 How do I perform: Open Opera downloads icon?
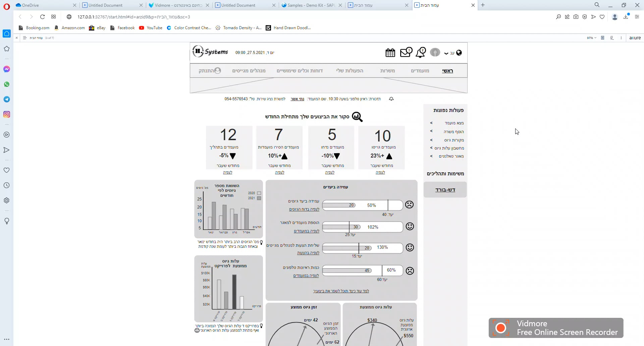pos(626,17)
